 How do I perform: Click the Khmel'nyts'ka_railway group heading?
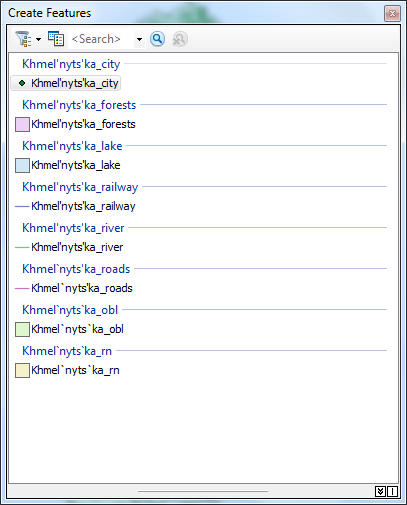click(80, 187)
